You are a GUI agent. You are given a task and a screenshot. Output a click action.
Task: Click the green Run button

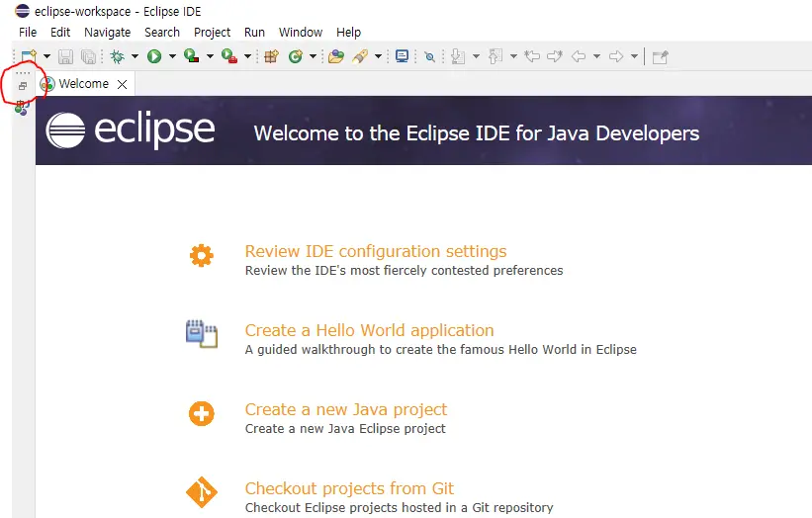[x=154, y=56]
